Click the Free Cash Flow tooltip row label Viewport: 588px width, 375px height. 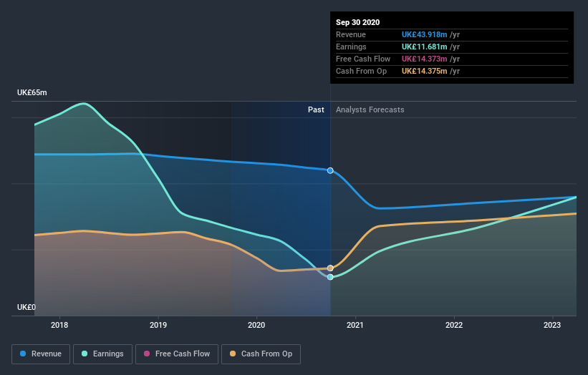[x=363, y=59]
